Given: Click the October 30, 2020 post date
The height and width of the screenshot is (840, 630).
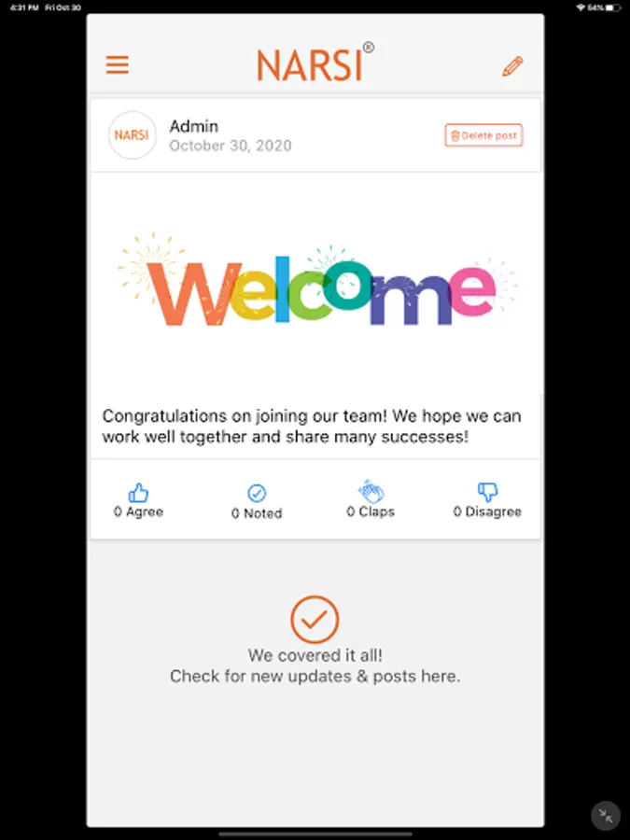Looking at the screenshot, I should (231, 146).
